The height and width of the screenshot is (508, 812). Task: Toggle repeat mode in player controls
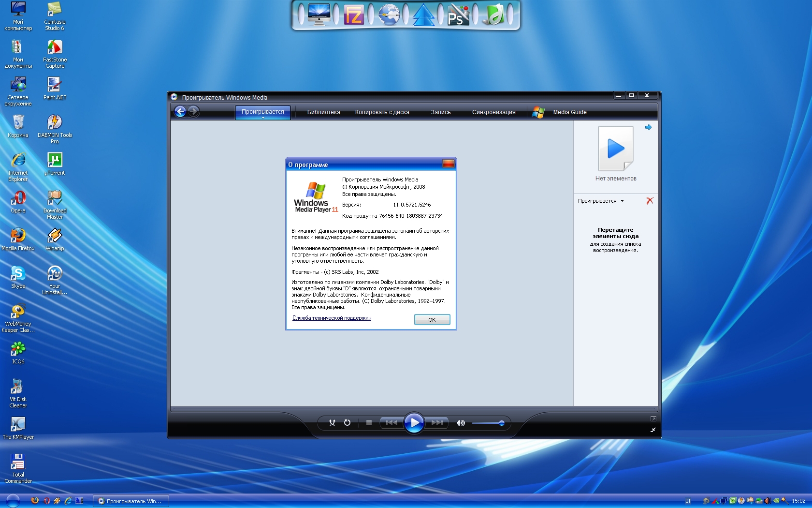click(x=347, y=423)
